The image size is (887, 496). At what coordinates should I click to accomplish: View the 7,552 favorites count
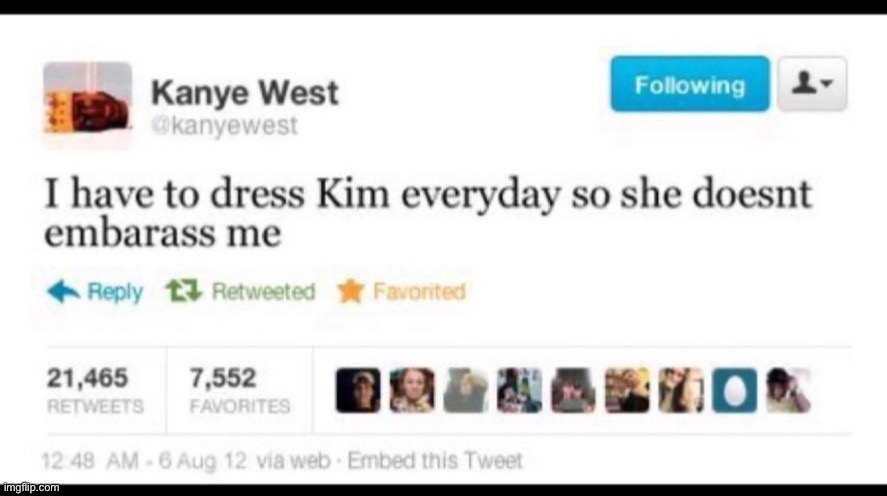(240, 390)
